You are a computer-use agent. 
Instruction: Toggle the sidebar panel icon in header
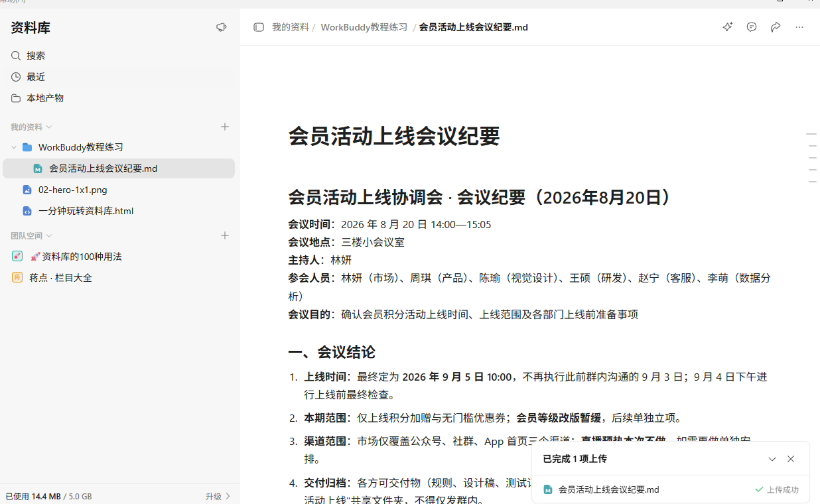[259, 27]
